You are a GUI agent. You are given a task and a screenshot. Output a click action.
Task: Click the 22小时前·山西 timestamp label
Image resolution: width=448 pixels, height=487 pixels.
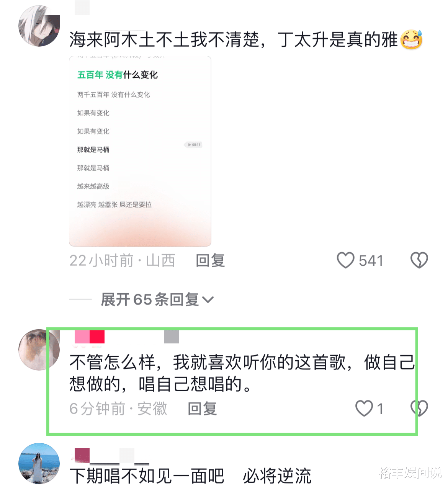pyautogui.click(x=122, y=261)
